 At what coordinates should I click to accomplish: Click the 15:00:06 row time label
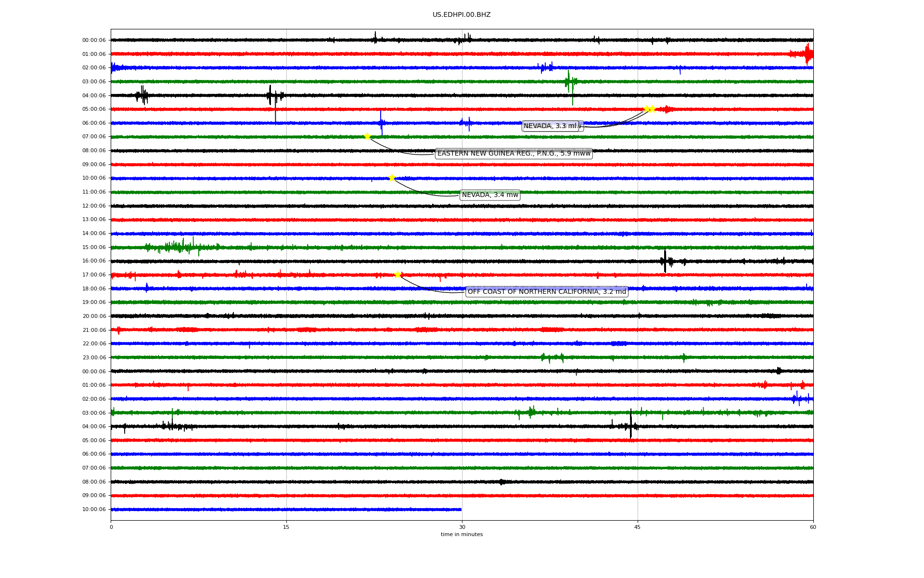94,248
